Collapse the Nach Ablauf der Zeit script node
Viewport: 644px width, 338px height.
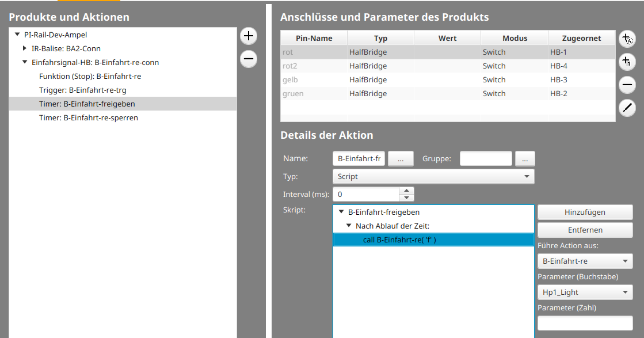(348, 225)
